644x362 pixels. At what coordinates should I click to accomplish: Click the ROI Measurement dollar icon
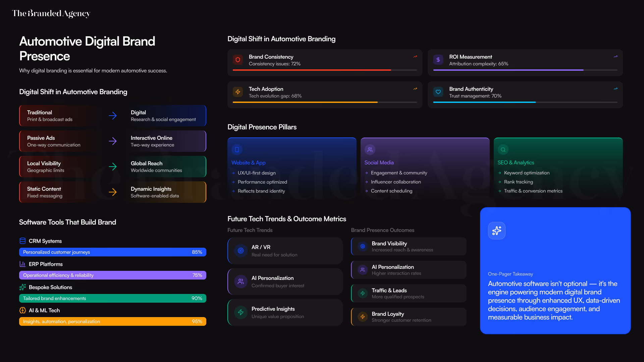[438, 60]
